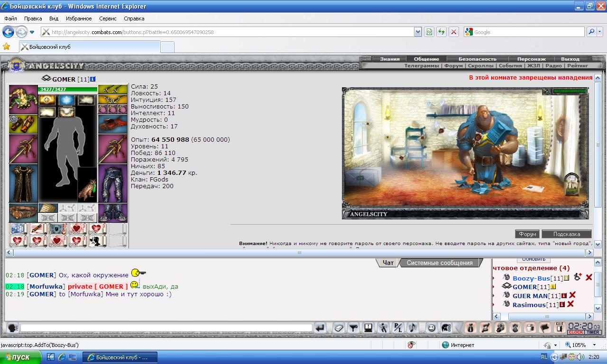Screen dimensions: 607x364
Task: Open the Избранное menu
Action: 79,18
